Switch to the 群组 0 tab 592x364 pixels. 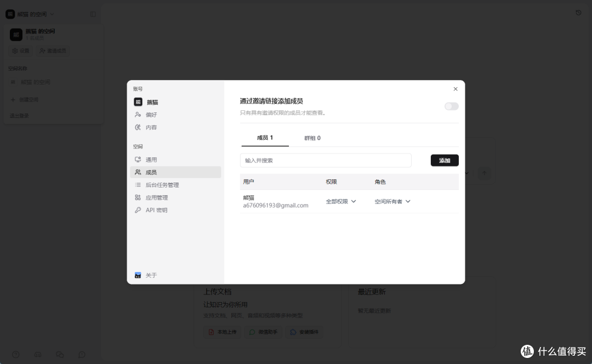pyautogui.click(x=312, y=138)
